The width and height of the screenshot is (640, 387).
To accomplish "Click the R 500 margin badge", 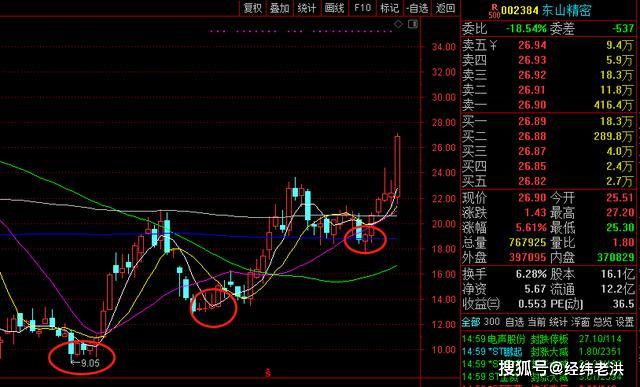I will point(494,11).
